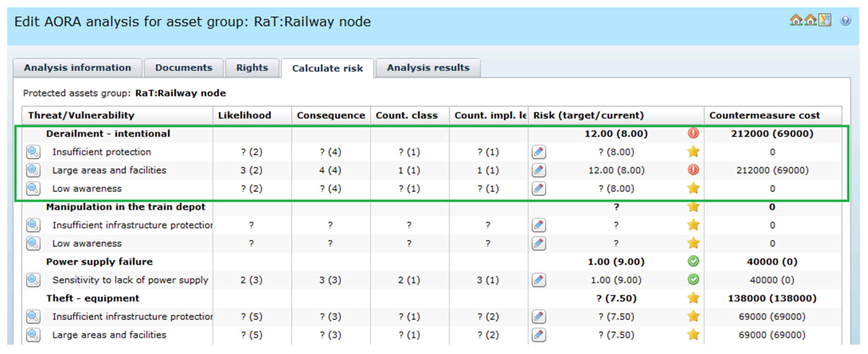The height and width of the screenshot is (354, 868).
Task: Switch to the Analysis information tab
Action: pos(77,68)
